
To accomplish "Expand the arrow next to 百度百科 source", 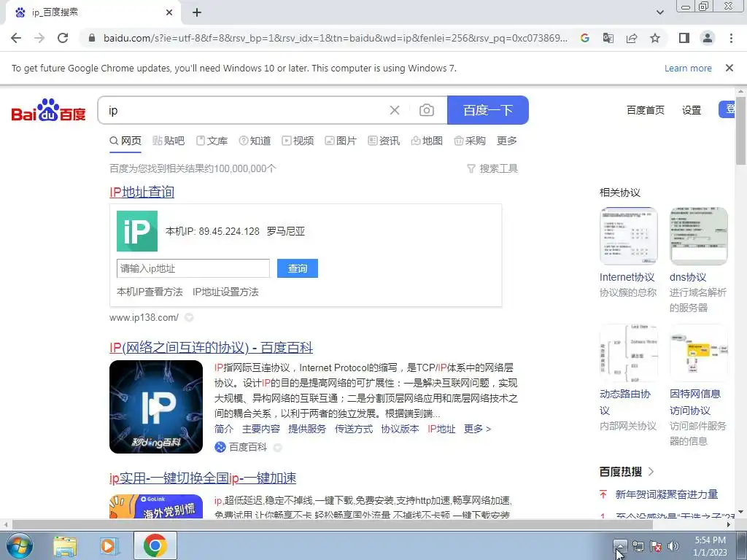I will point(278,447).
